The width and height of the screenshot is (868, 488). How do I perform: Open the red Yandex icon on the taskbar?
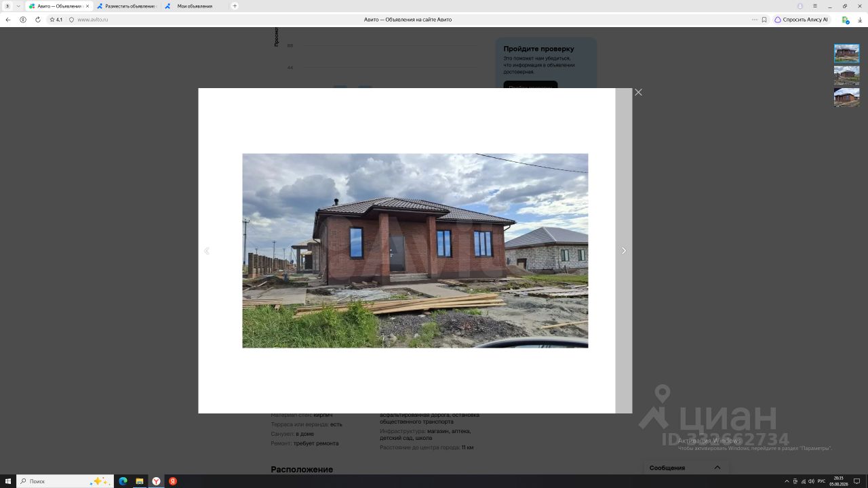point(173,481)
